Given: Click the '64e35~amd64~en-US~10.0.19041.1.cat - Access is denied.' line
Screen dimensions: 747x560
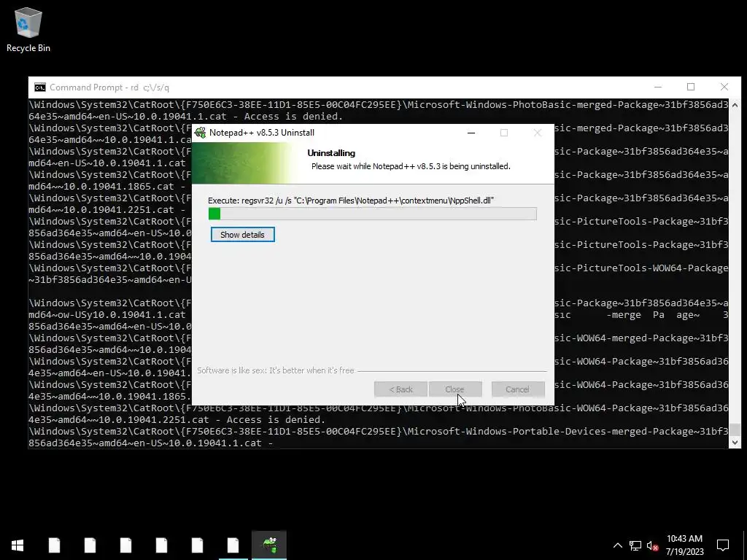Looking at the screenshot, I should (186, 116).
